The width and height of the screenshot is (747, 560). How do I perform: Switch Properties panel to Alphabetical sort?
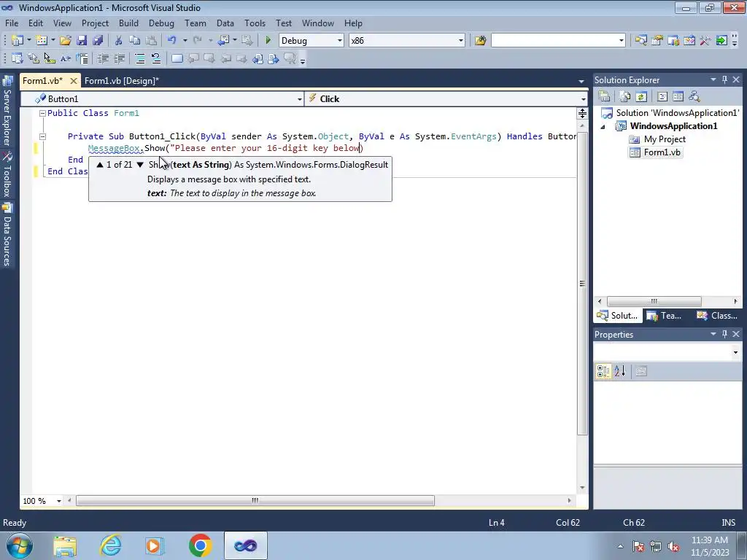coord(619,371)
